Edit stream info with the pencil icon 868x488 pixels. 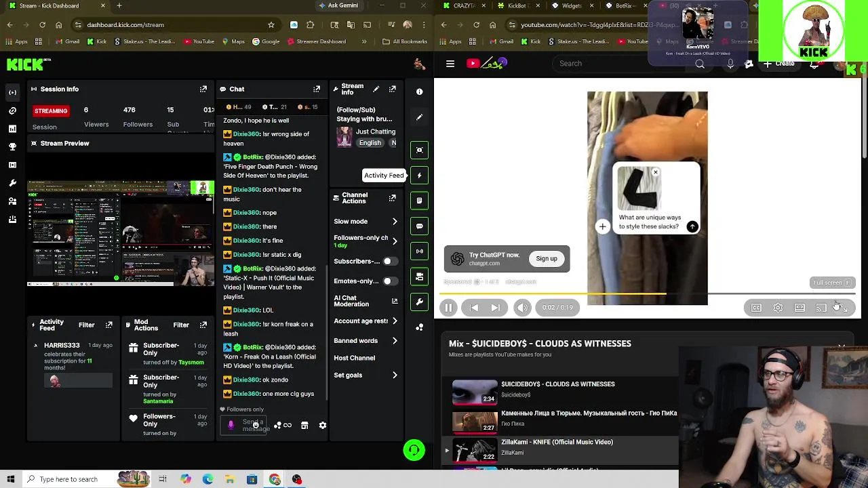tap(376, 89)
